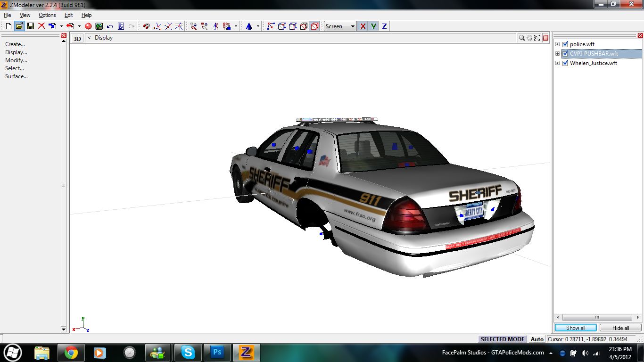The height and width of the screenshot is (362, 644).
Task: Click the Hide all button
Action: click(620, 328)
